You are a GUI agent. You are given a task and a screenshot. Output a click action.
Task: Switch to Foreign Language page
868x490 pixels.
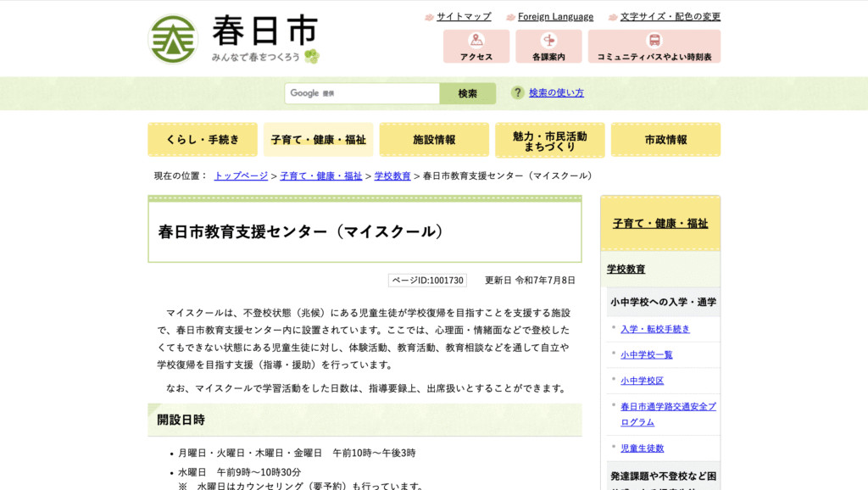click(x=555, y=17)
